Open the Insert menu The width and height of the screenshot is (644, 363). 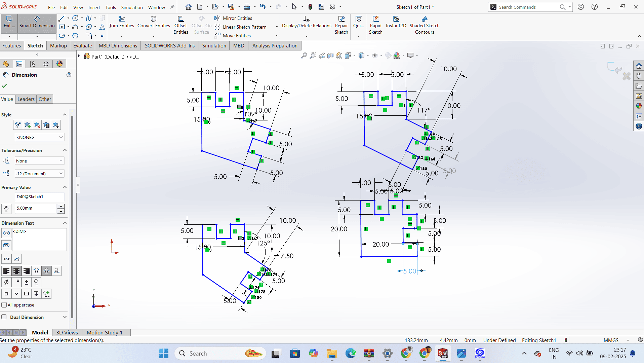coord(94,7)
